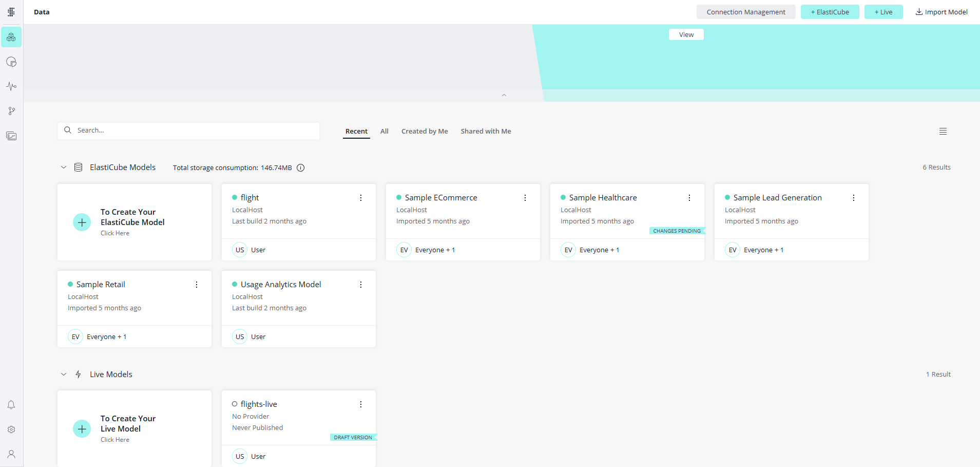Open options menu for flight model
The image size is (980, 467).
(361, 198)
